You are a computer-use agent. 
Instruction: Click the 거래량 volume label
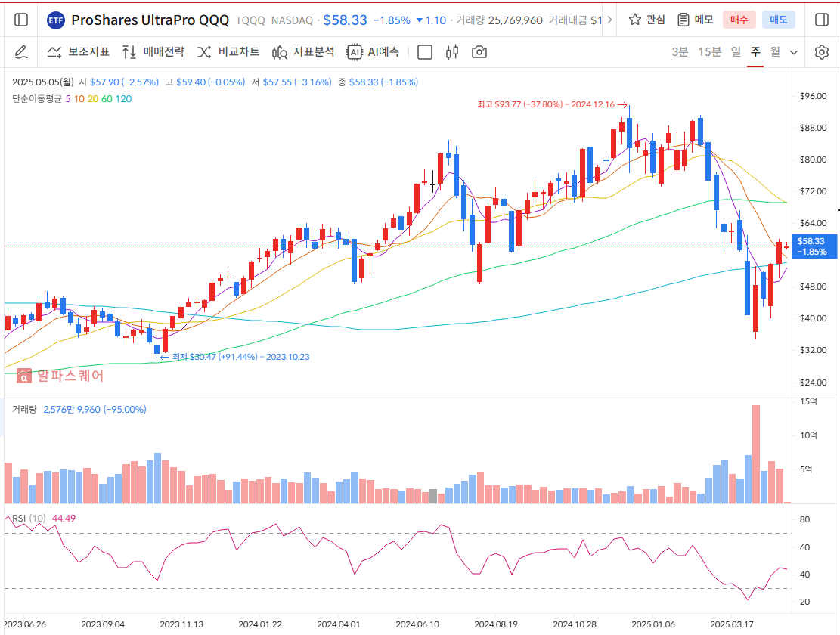click(24, 409)
